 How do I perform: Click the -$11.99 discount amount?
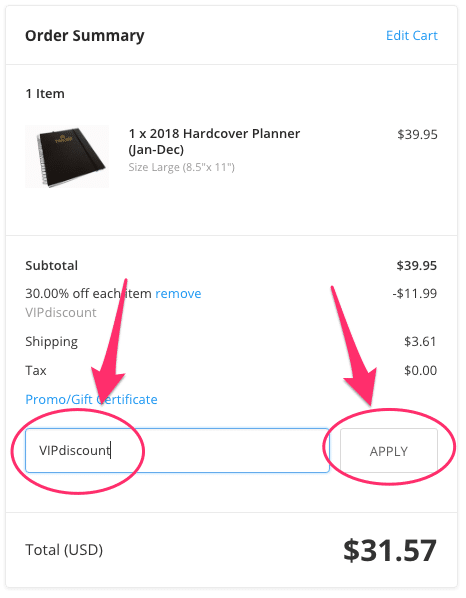pyautogui.click(x=415, y=293)
